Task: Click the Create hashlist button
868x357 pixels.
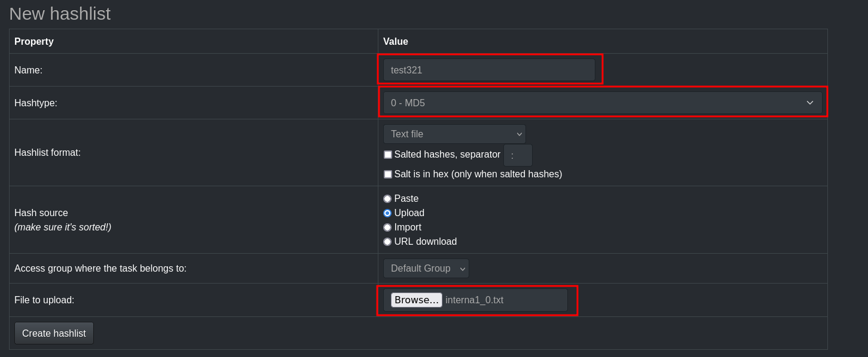Action: click(54, 333)
